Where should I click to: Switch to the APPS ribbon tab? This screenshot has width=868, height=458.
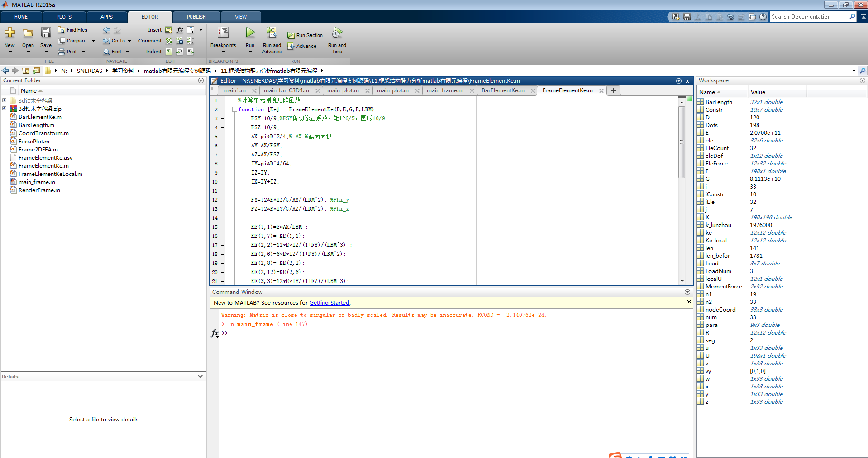coord(106,17)
